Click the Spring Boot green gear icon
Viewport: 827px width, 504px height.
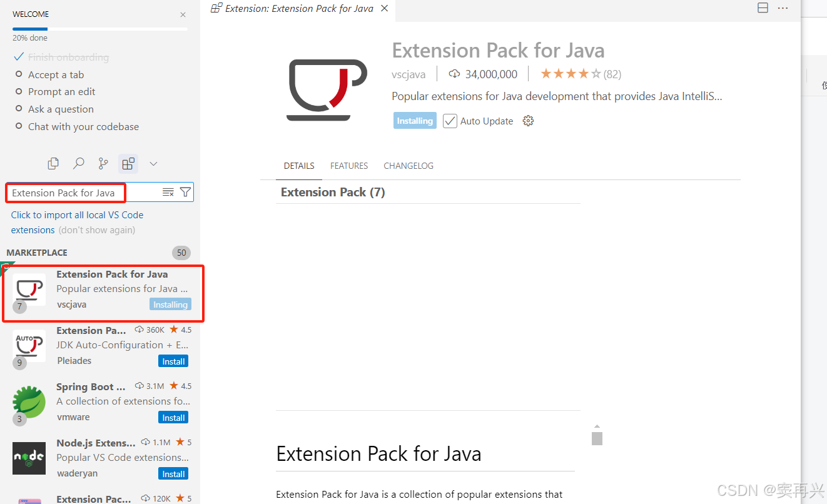[x=29, y=402]
